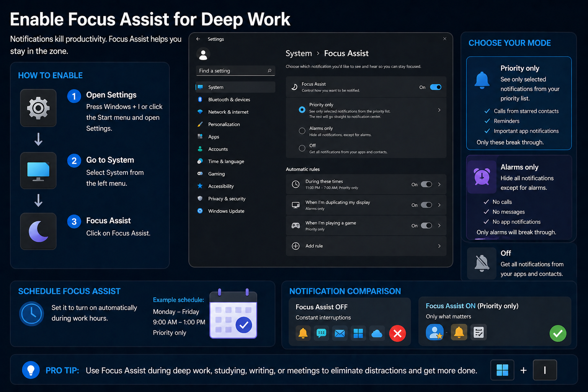Close the Settings window with X
This screenshot has height=392, width=588.
tap(444, 39)
